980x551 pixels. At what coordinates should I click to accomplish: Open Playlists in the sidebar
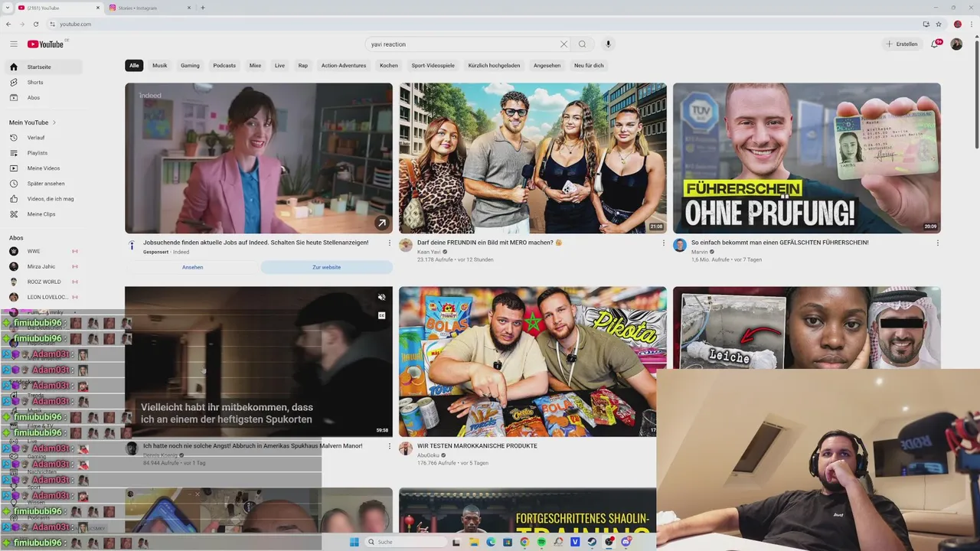pyautogui.click(x=44, y=153)
